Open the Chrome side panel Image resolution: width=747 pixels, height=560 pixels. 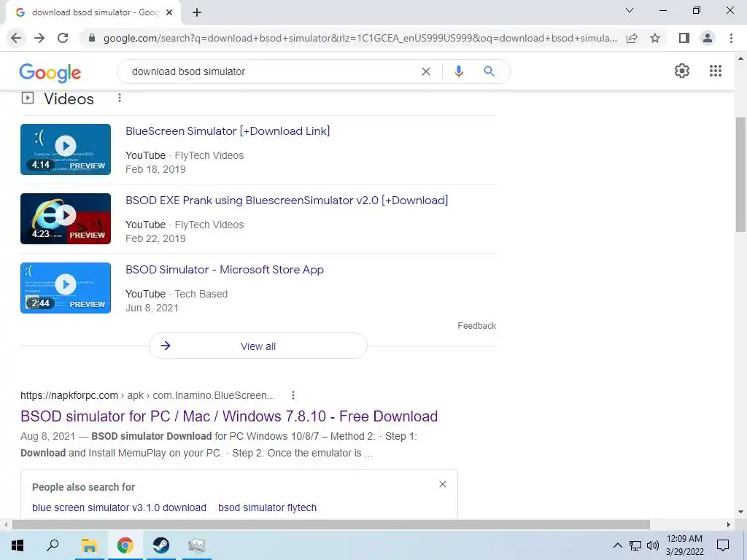click(684, 38)
